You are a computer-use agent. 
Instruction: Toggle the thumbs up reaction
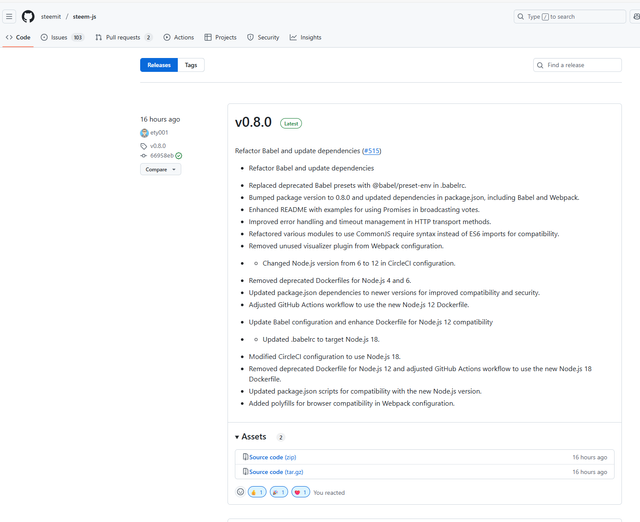click(257, 492)
